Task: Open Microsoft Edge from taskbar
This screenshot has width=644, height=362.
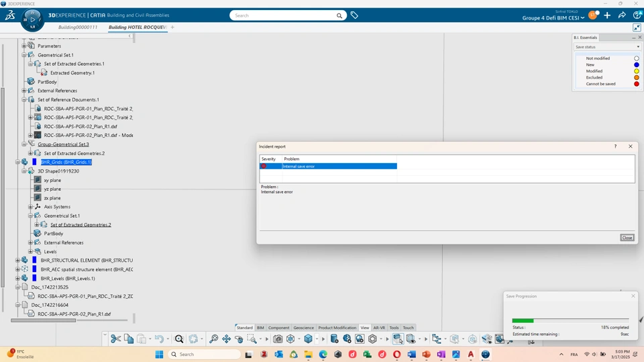Action: pyautogui.click(x=323, y=354)
